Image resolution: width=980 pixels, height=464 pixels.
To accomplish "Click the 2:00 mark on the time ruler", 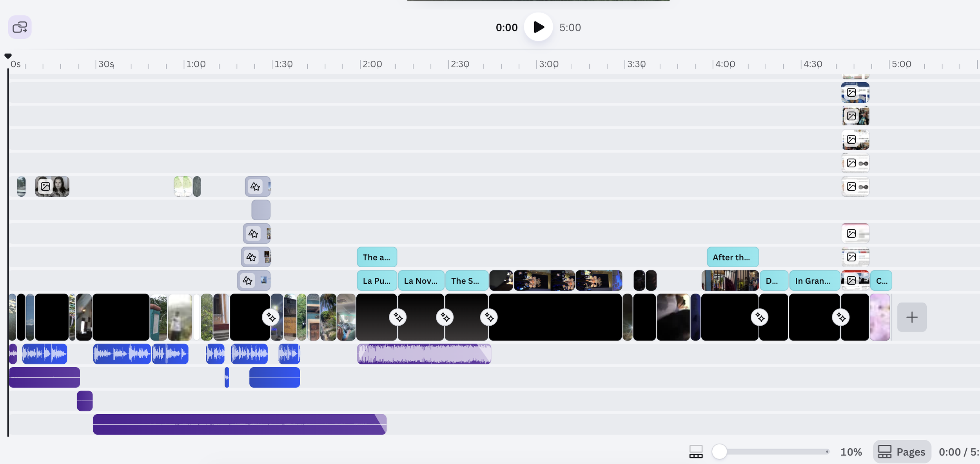I will [372, 64].
